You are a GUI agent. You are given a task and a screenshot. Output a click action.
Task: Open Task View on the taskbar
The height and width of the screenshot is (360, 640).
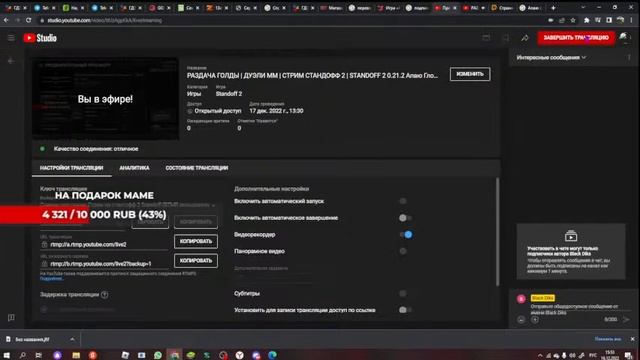39,355
